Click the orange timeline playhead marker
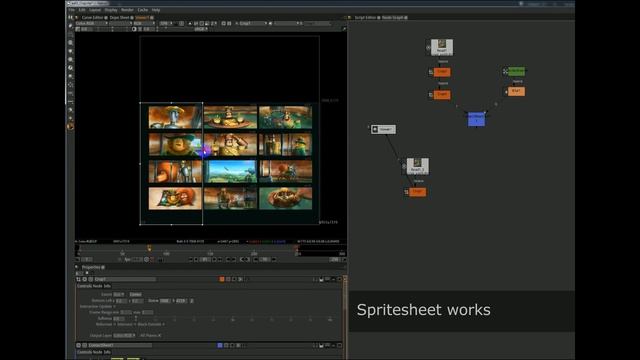Viewport: 640px width, 360px height. 149,248
